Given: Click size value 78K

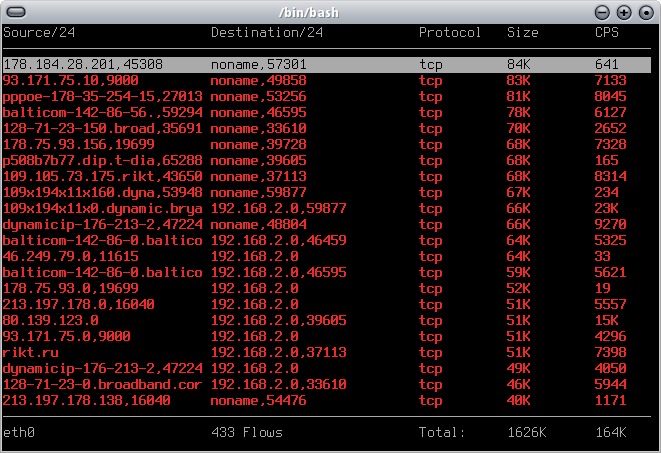Looking at the screenshot, I should 518,113.
